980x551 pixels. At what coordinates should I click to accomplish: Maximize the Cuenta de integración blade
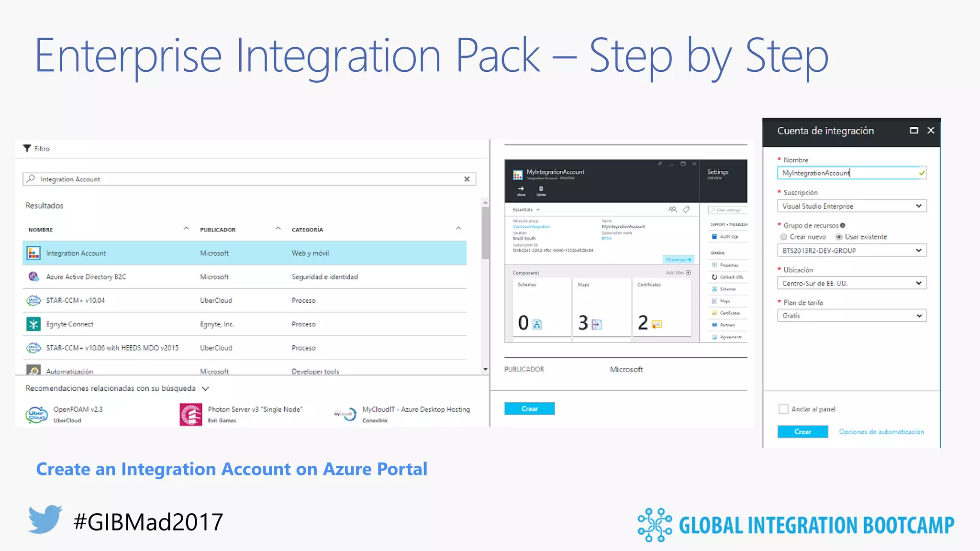click(x=913, y=130)
